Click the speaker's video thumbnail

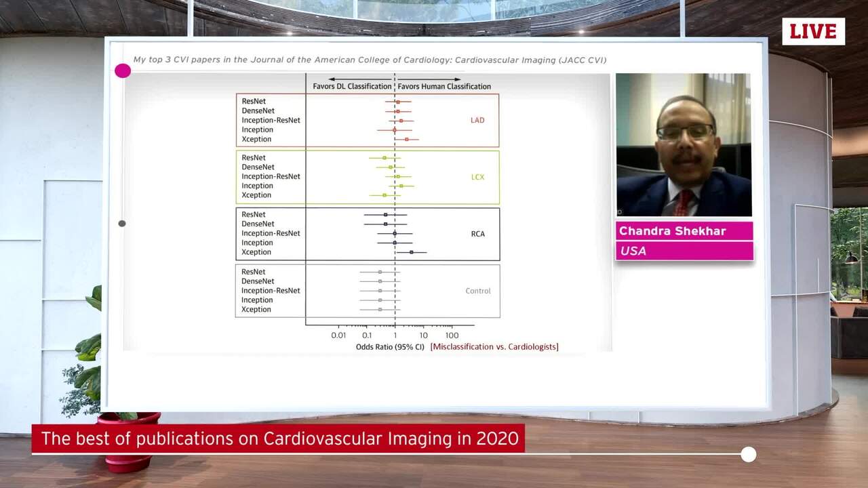pyautogui.click(x=684, y=145)
